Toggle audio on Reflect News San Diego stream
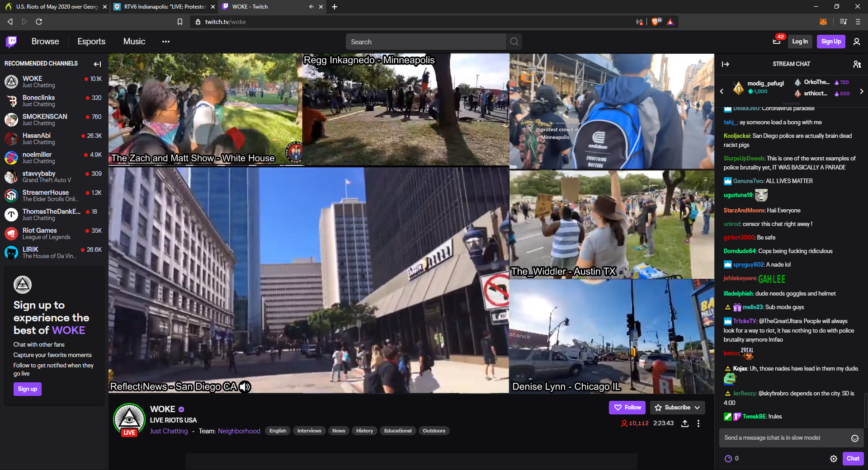The width and height of the screenshot is (868, 470). point(245,387)
